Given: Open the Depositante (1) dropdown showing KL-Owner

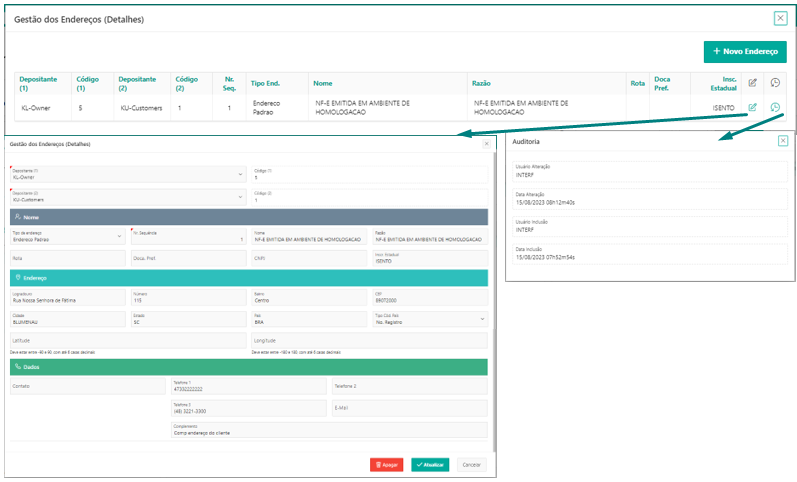Looking at the screenshot, I should [x=128, y=174].
